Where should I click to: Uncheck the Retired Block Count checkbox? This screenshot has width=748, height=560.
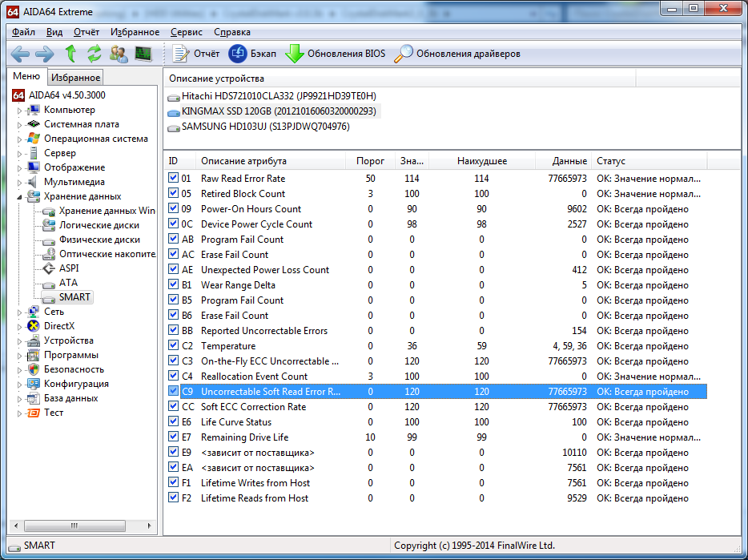(x=173, y=193)
